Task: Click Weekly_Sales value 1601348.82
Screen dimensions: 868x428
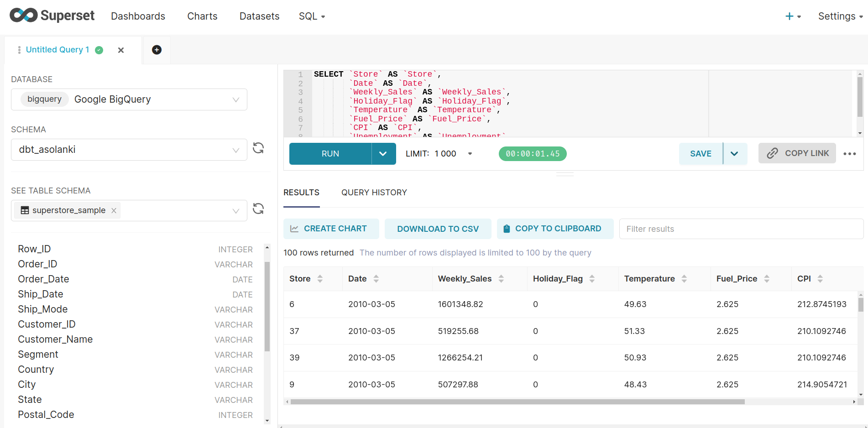Action: click(460, 304)
